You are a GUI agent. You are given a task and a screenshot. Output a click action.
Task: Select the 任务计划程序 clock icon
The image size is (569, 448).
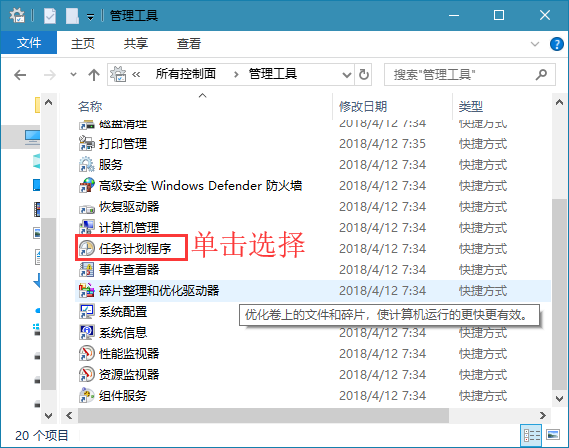tap(87, 248)
